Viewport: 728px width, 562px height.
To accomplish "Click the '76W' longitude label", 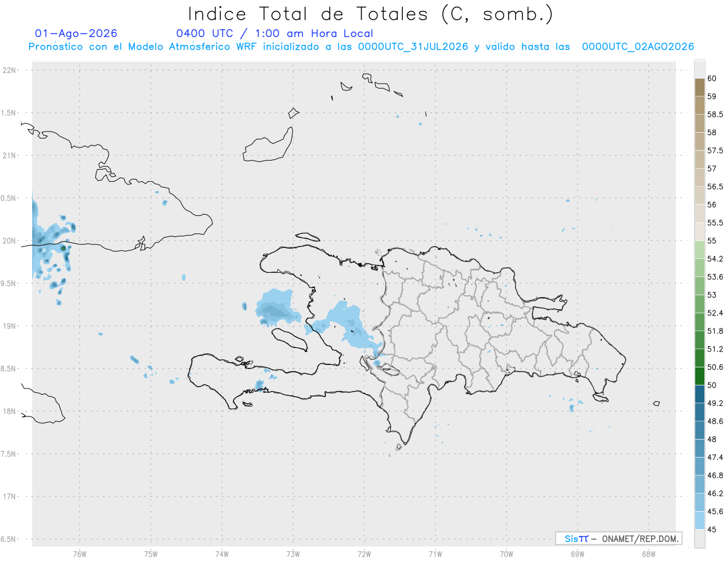I will pos(79,553).
